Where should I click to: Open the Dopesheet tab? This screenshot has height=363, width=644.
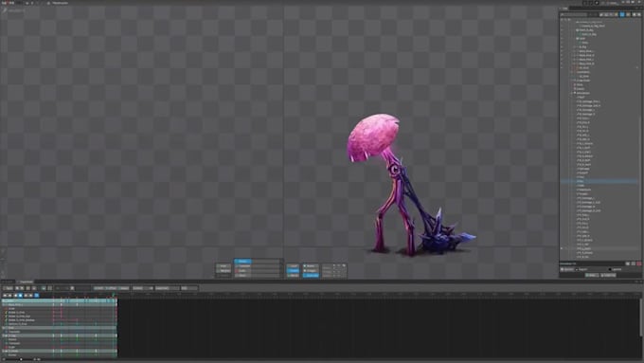pos(26,281)
